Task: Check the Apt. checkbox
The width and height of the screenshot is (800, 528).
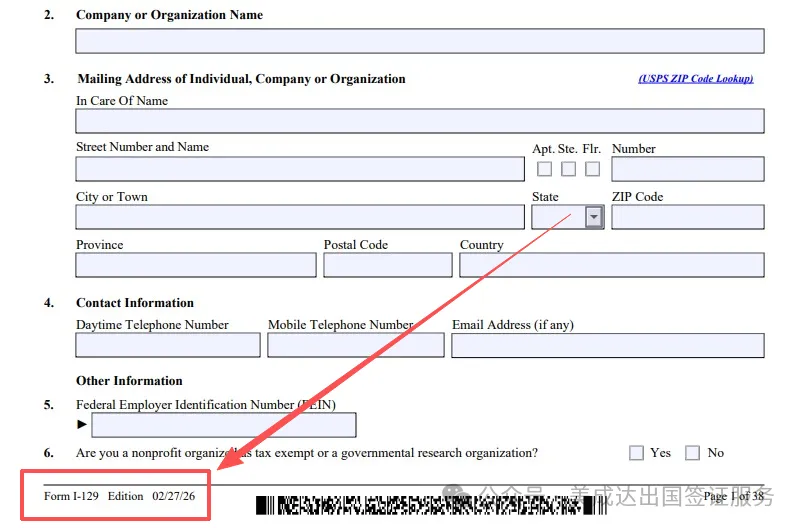Action: coord(545,169)
